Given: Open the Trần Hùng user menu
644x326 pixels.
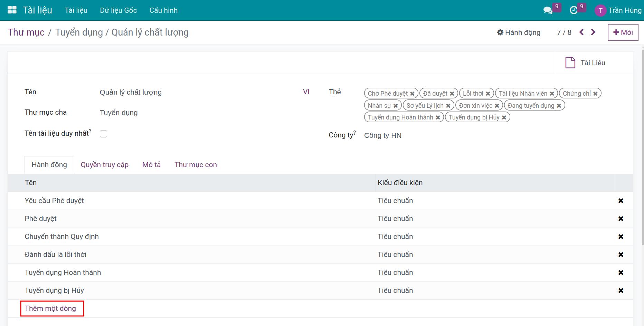Looking at the screenshot, I should (x=618, y=10).
